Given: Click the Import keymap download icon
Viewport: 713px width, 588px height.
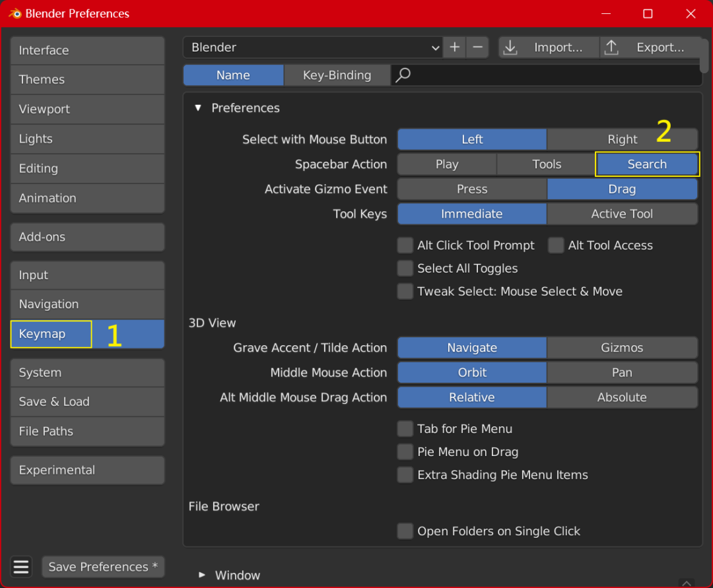Looking at the screenshot, I should point(510,48).
